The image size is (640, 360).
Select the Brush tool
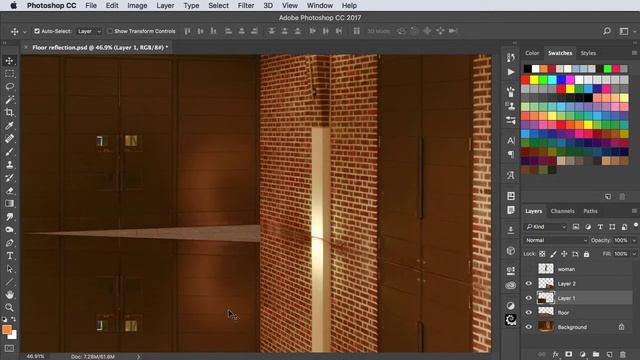[x=9, y=152]
